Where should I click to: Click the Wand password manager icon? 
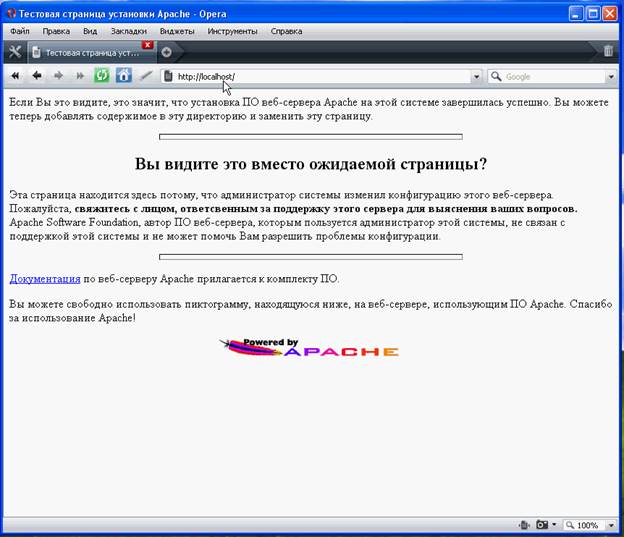(x=146, y=75)
